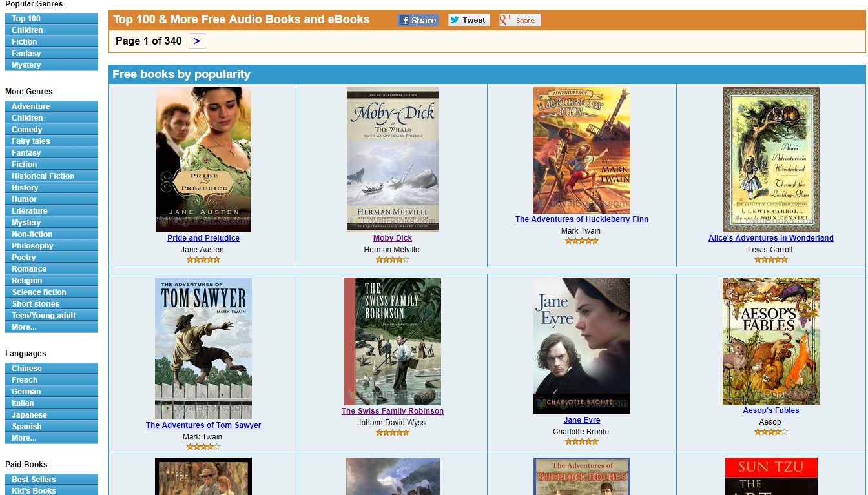Click star rating under Pride and Prejudice
This screenshot has height=495, width=868.
point(203,259)
